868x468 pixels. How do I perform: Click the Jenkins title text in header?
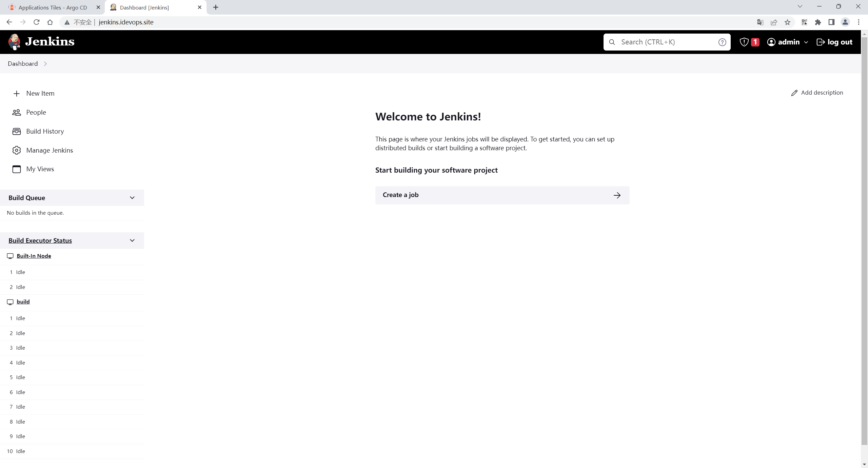[50, 41]
